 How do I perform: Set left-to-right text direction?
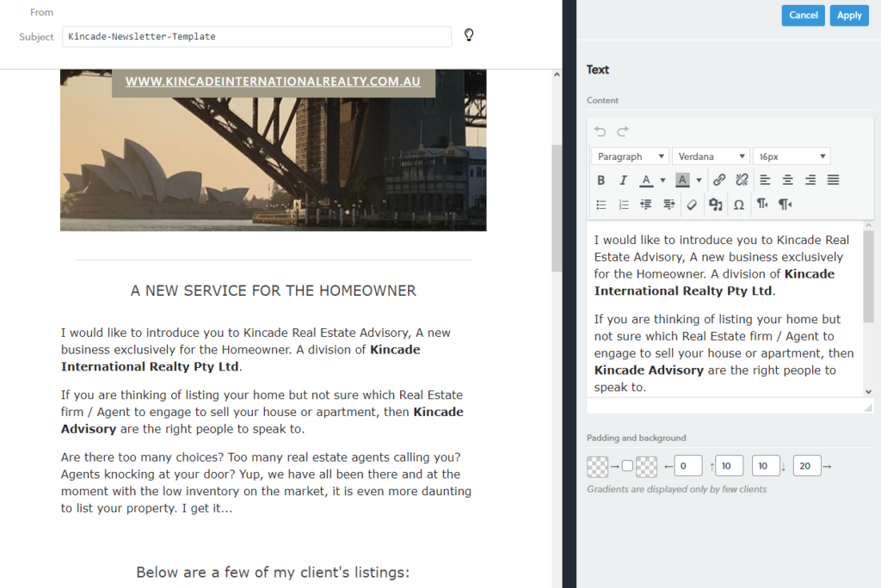click(x=762, y=204)
